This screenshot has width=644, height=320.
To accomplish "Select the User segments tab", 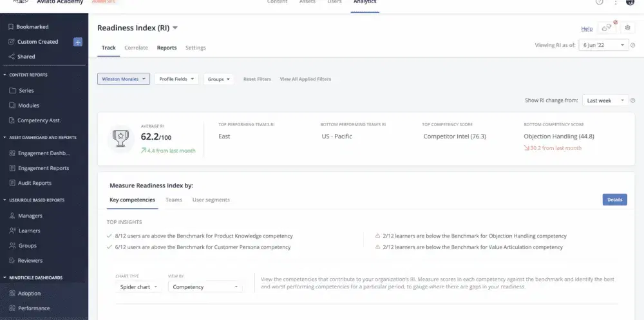I will click(x=211, y=200).
